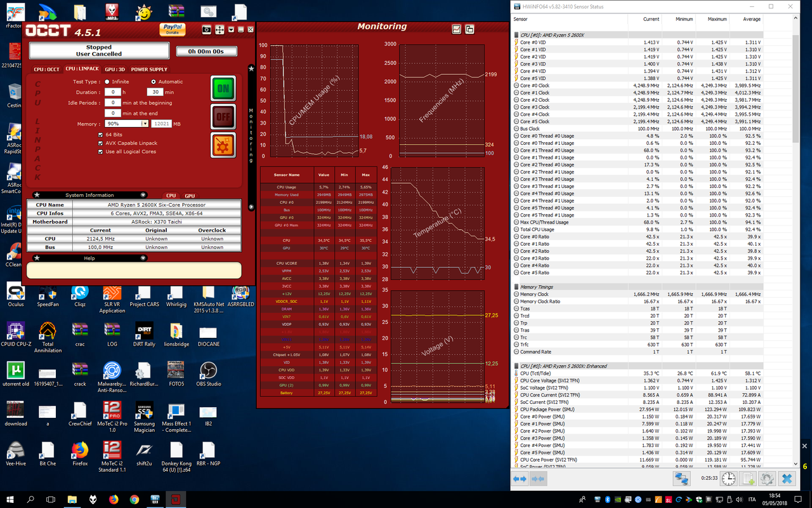812x508 pixels.
Task: Open OCCT settings gear button
Action: coord(223,145)
